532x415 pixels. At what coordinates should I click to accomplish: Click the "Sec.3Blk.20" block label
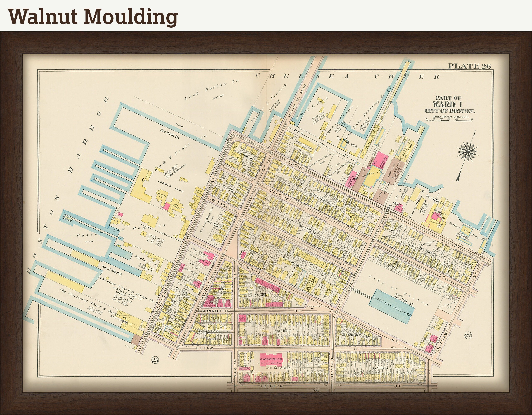click(350, 335)
